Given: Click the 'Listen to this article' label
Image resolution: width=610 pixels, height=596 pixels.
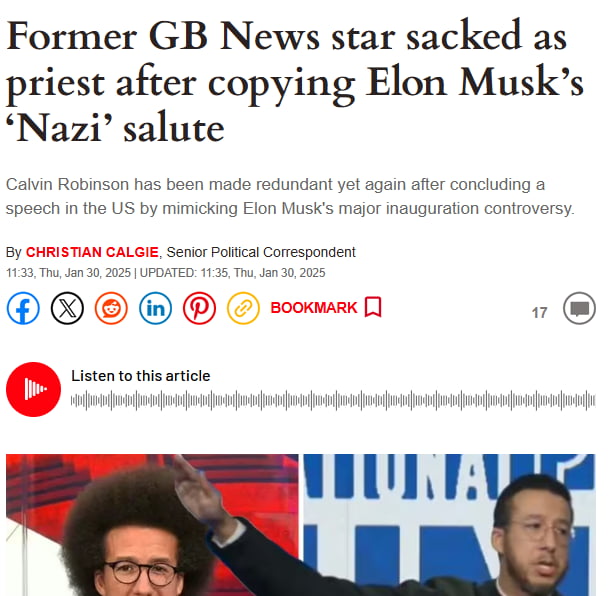Looking at the screenshot, I should [x=141, y=376].
